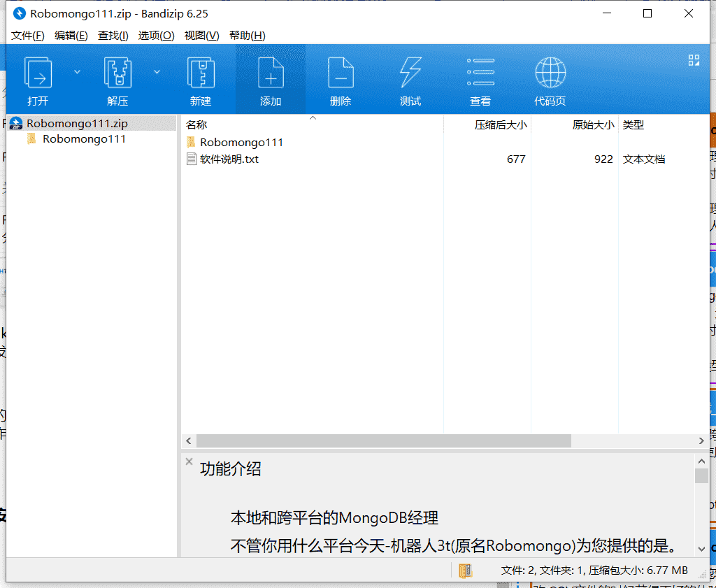Image resolution: width=716 pixels, height=588 pixels.
Task: Open the 查找(I) menu
Action: click(113, 36)
